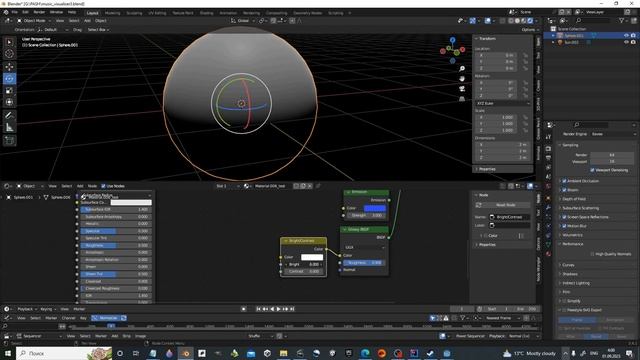This screenshot has height=360, width=640.
Task: Click the viewport zoom magnifier icon
Action: point(462,69)
